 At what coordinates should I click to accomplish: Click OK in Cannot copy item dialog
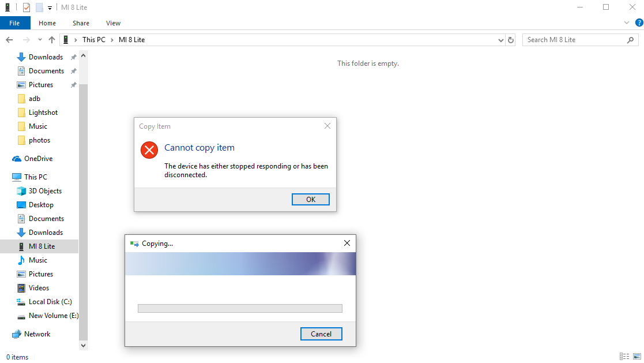311,199
